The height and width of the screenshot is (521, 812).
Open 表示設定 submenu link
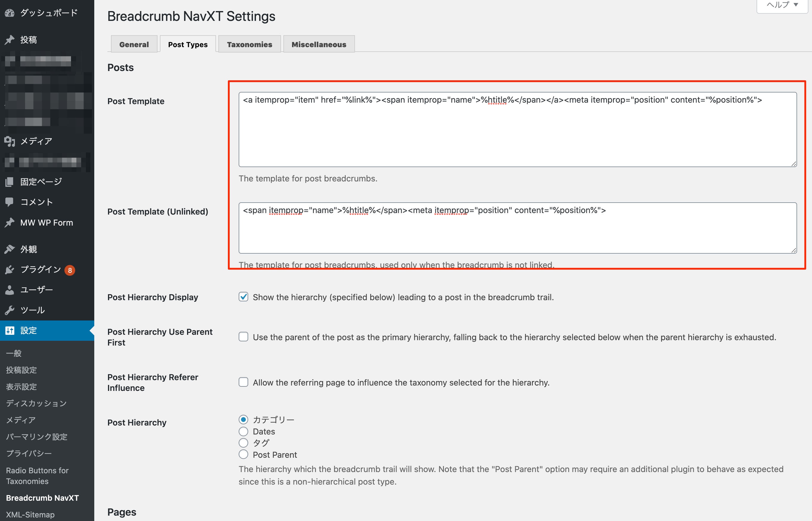click(21, 387)
